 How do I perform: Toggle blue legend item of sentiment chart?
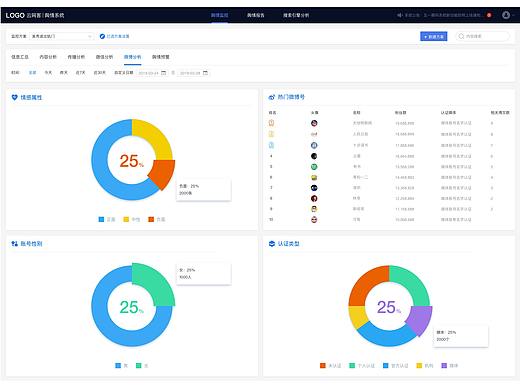pos(107,219)
